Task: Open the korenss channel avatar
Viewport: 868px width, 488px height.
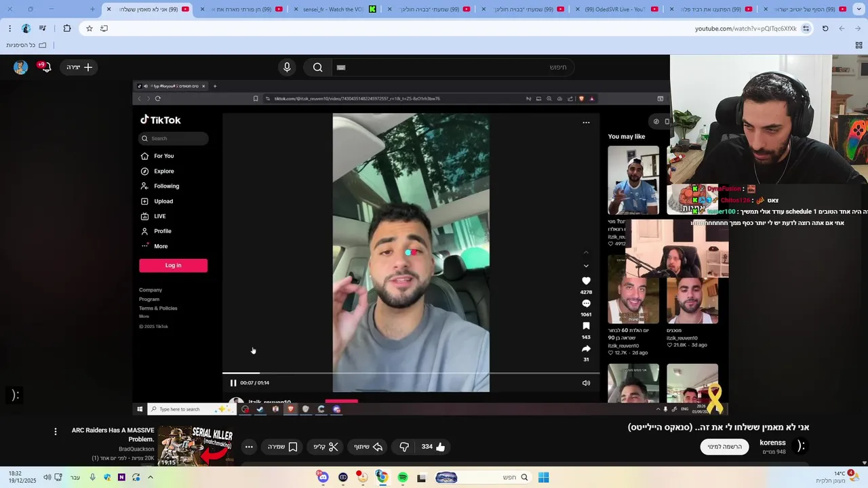Action: tap(801, 446)
